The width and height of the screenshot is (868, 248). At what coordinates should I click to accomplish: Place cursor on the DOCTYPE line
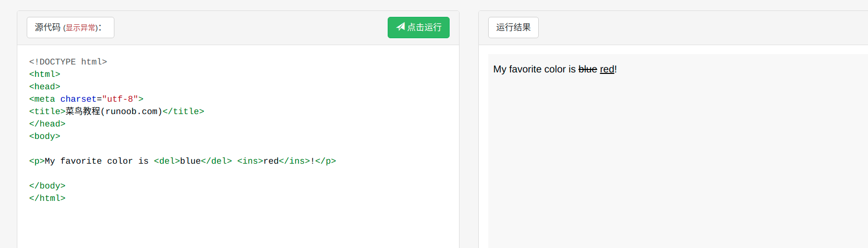[68, 62]
